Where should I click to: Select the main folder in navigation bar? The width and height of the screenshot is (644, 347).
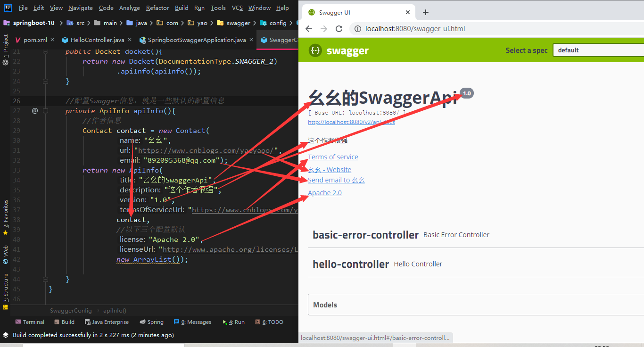pos(106,23)
